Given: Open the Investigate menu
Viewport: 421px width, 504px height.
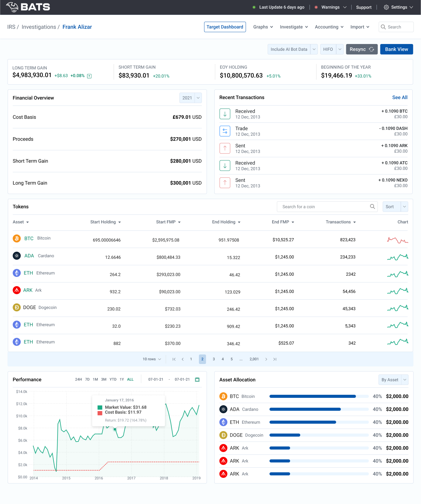Looking at the screenshot, I should pyautogui.click(x=294, y=27).
